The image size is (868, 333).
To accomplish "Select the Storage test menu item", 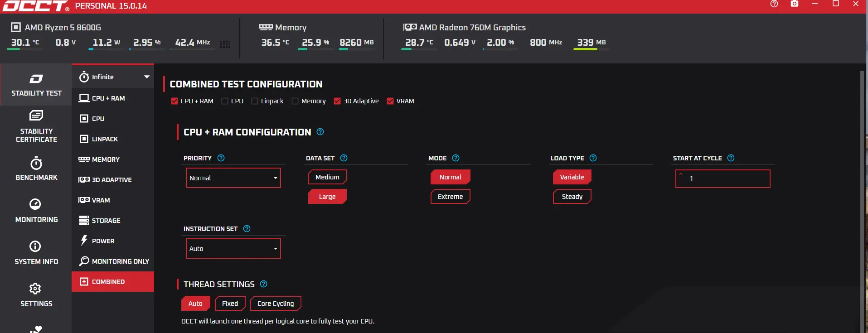I will (x=106, y=221).
